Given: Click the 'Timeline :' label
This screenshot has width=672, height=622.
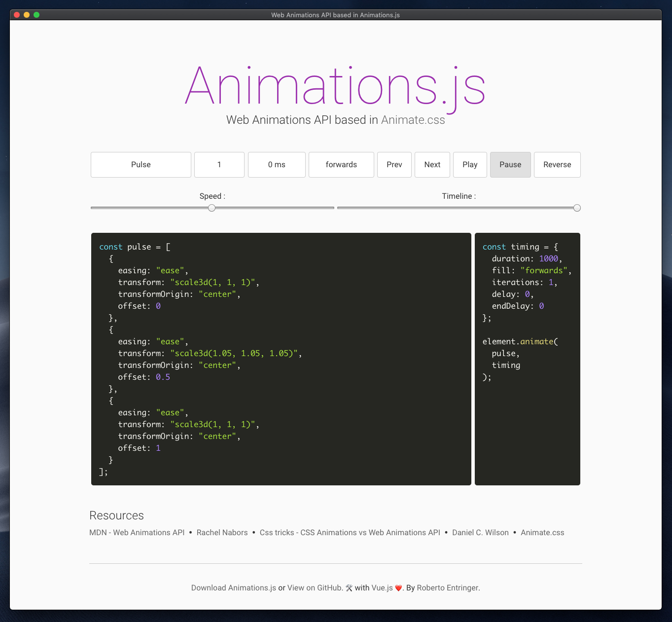Looking at the screenshot, I should point(459,196).
